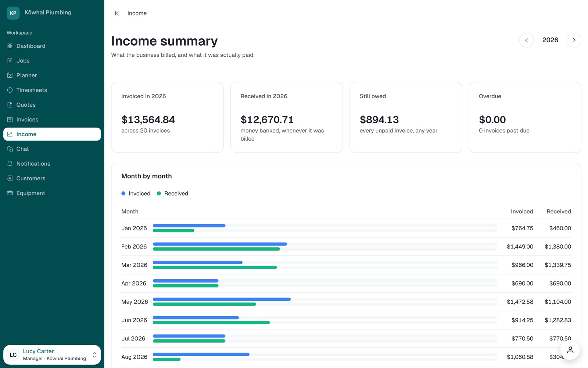The image size is (588, 368).
Task: Click the blue Invoiced legend dot
Action: [x=123, y=194]
